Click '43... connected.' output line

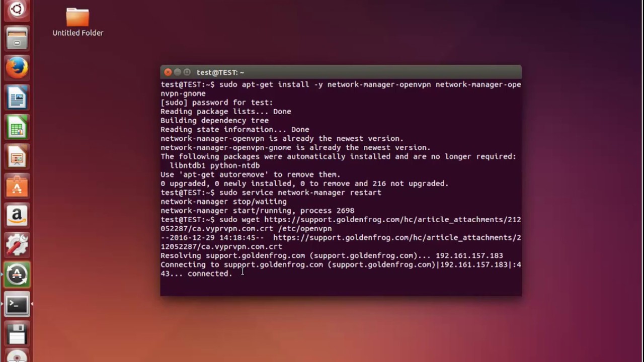point(196,274)
